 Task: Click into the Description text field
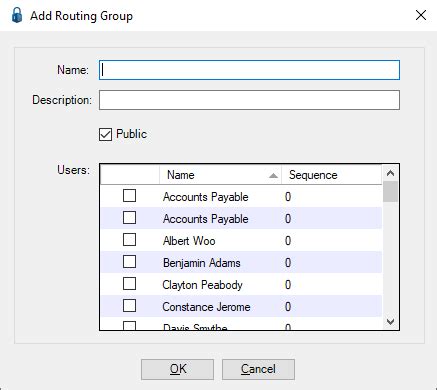(249, 100)
